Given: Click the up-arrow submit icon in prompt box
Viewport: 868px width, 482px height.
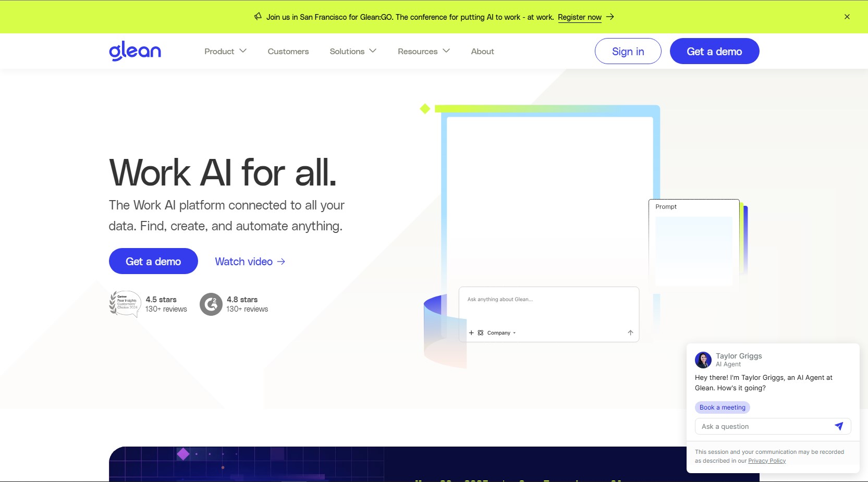Looking at the screenshot, I should [x=630, y=333].
